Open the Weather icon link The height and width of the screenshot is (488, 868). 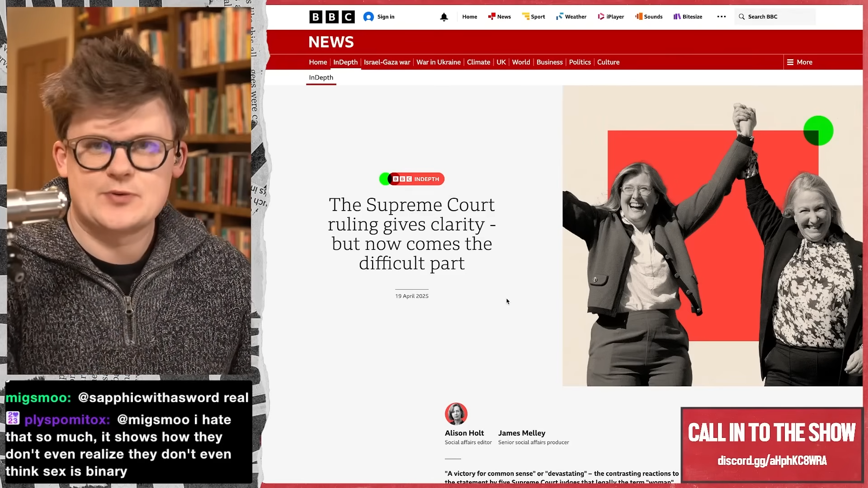click(x=571, y=17)
